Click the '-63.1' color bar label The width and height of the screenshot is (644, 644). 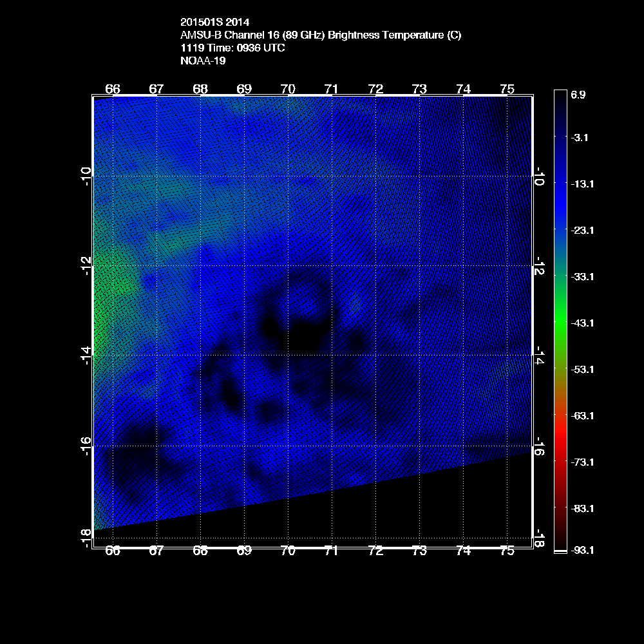(x=582, y=416)
